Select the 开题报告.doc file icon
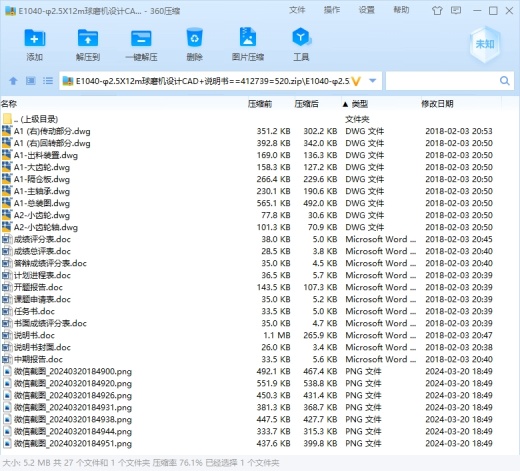520x471 pixels. tap(7, 287)
